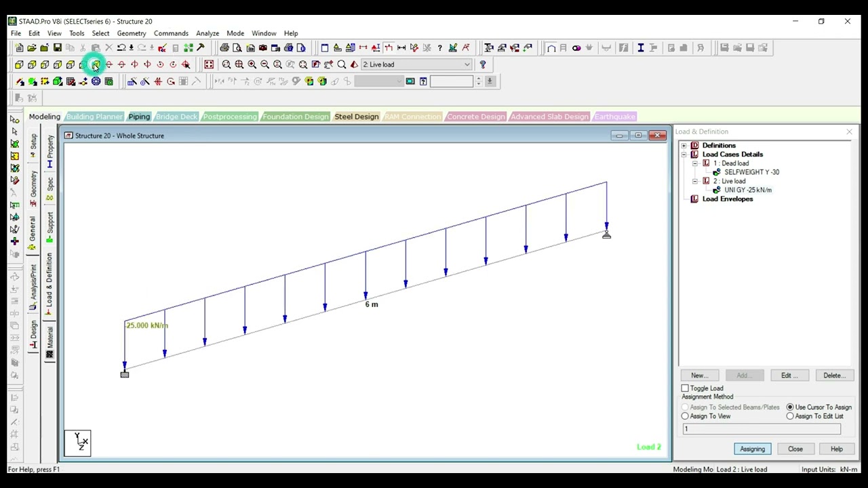Image resolution: width=868 pixels, height=488 pixels.
Task: Select the UNI GY -25 kN/m load item
Action: pos(748,190)
